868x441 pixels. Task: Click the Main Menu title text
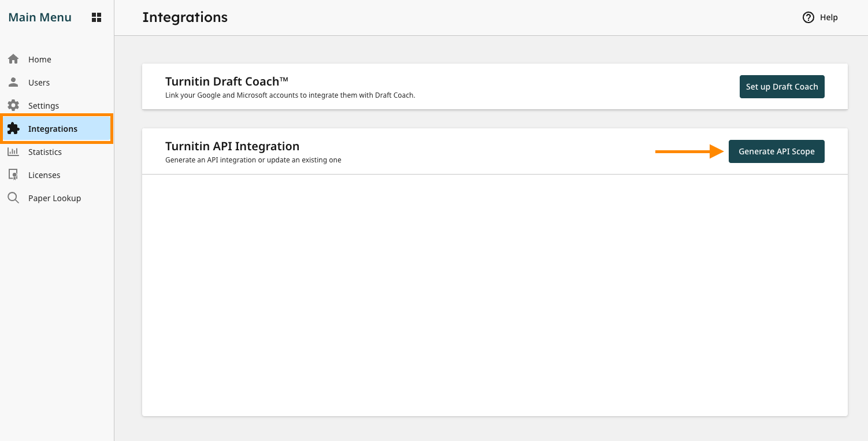pos(40,17)
